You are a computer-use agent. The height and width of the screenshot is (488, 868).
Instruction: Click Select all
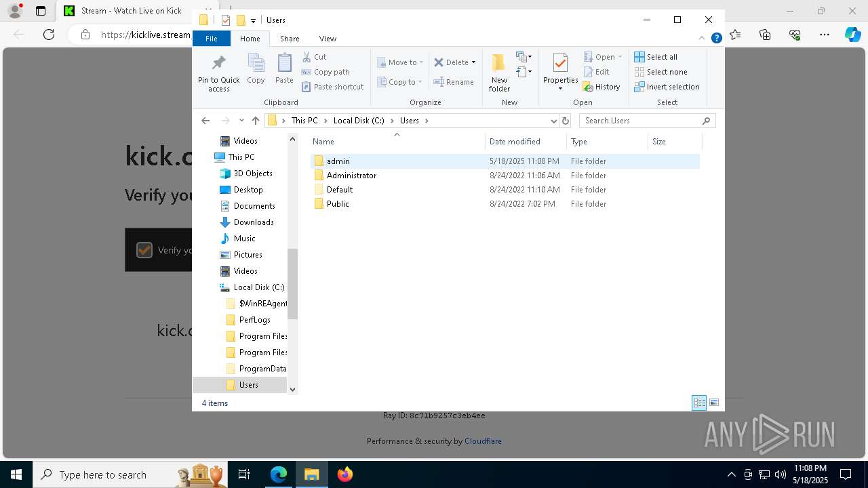coord(656,57)
